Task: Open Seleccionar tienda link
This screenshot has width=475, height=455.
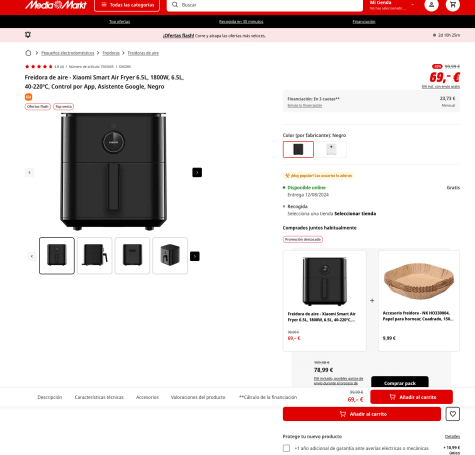Action: (355, 214)
